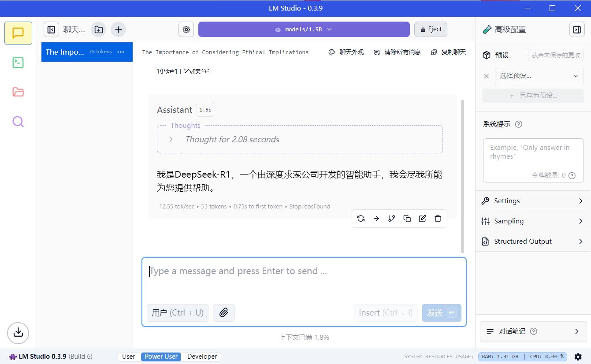Click 清除所有消息 to clear messages
Image resolution: width=591 pixels, height=364 pixels.
(397, 52)
